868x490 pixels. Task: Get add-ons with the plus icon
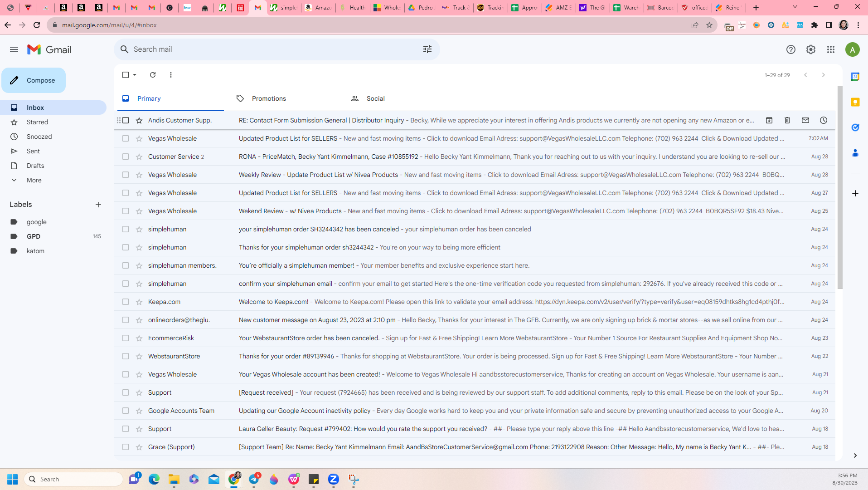pos(855,193)
